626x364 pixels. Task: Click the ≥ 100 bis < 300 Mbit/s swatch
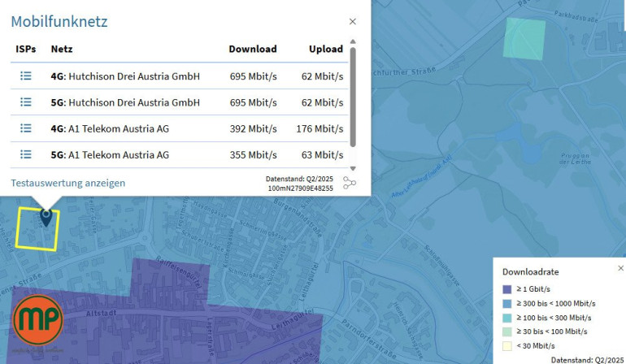click(x=507, y=317)
